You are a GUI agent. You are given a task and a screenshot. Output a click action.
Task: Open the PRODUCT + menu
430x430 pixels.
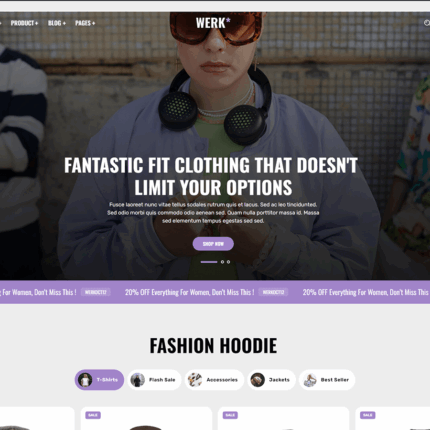[x=24, y=23]
